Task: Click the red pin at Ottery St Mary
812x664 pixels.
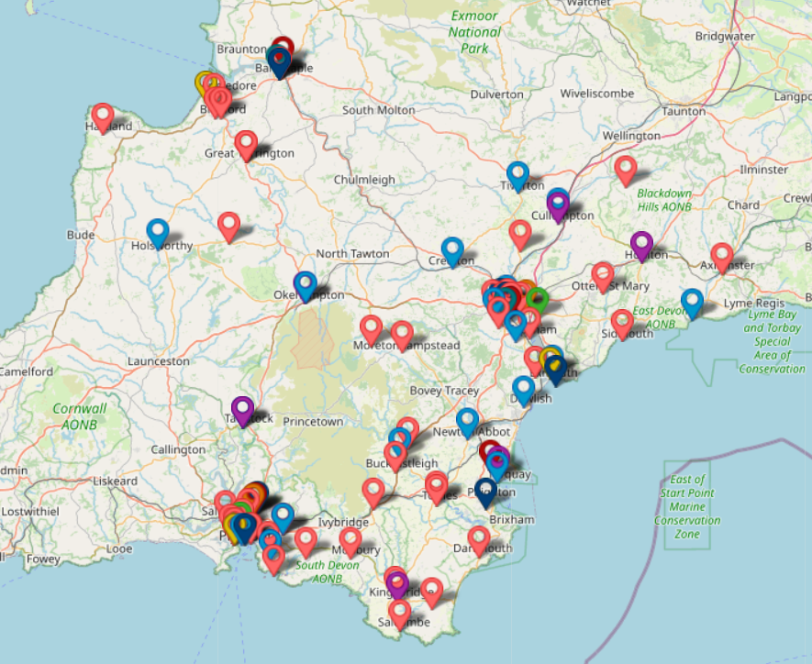Action: pyautogui.click(x=603, y=274)
